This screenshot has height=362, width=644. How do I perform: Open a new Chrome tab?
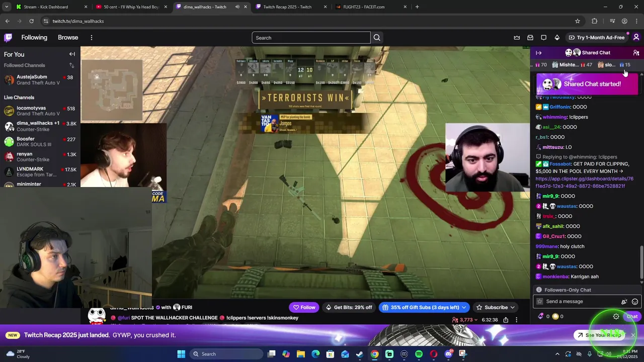pyautogui.click(x=417, y=7)
